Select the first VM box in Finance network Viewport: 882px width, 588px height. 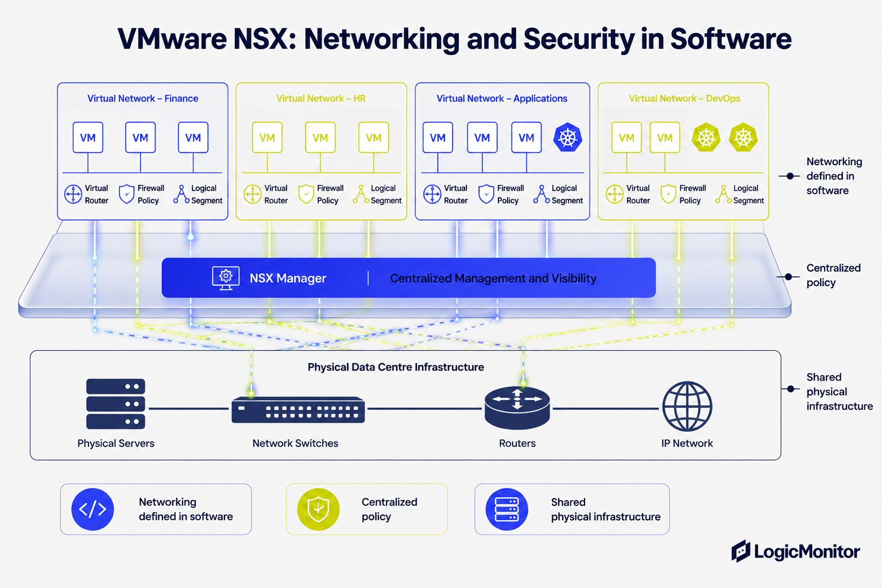point(88,137)
